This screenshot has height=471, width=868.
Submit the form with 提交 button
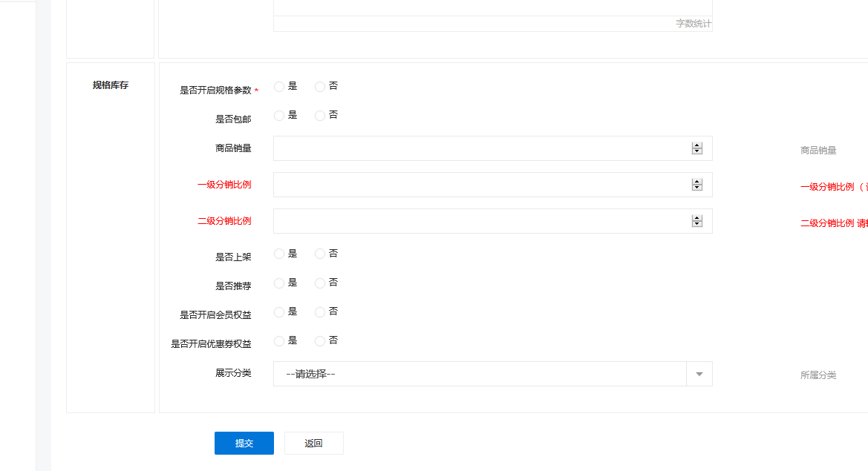[x=244, y=443]
